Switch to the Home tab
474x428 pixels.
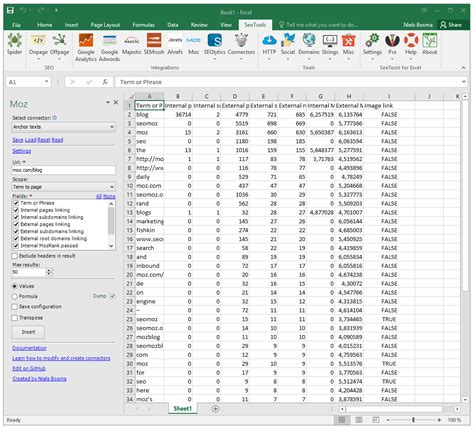(45, 25)
